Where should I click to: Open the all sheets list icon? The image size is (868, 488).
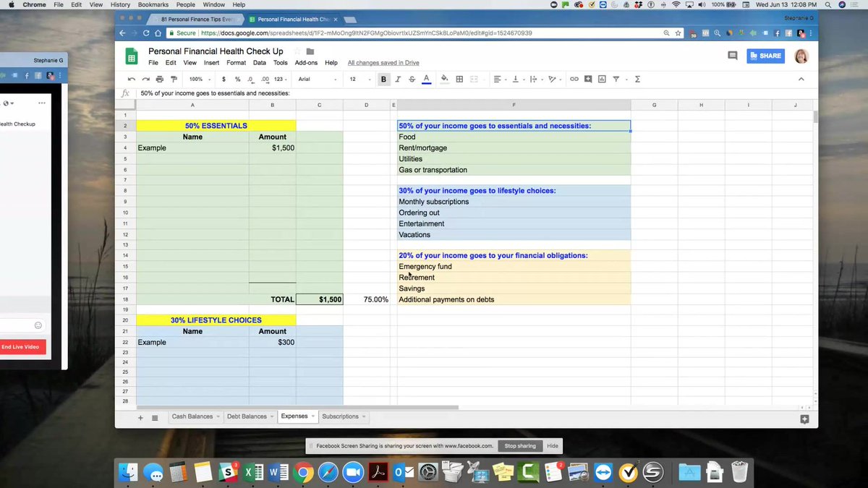click(x=155, y=417)
